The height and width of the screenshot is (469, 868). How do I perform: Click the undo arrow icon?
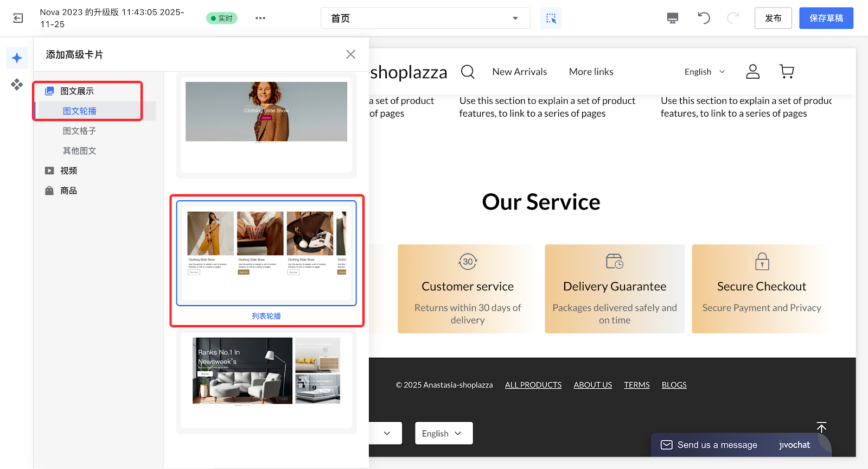[x=704, y=18]
